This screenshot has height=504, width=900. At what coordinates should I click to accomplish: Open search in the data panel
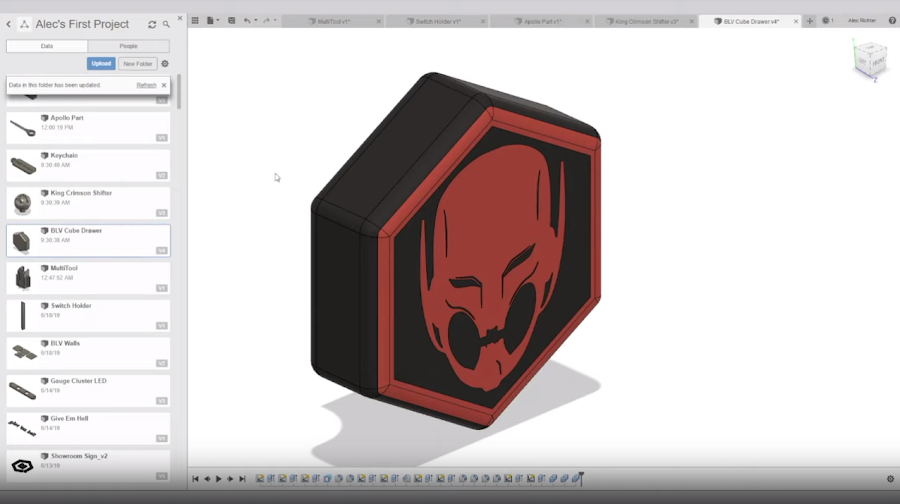(x=166, y=24)
